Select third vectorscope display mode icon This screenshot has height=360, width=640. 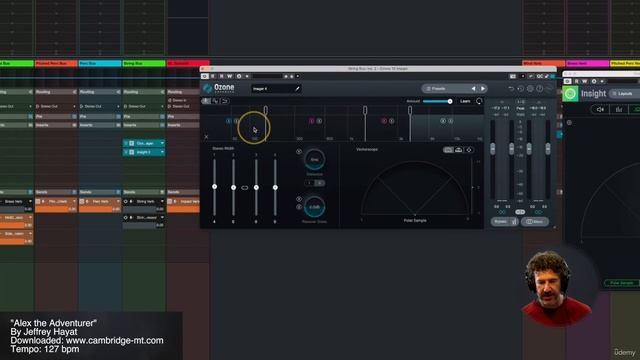click(469, 150)
